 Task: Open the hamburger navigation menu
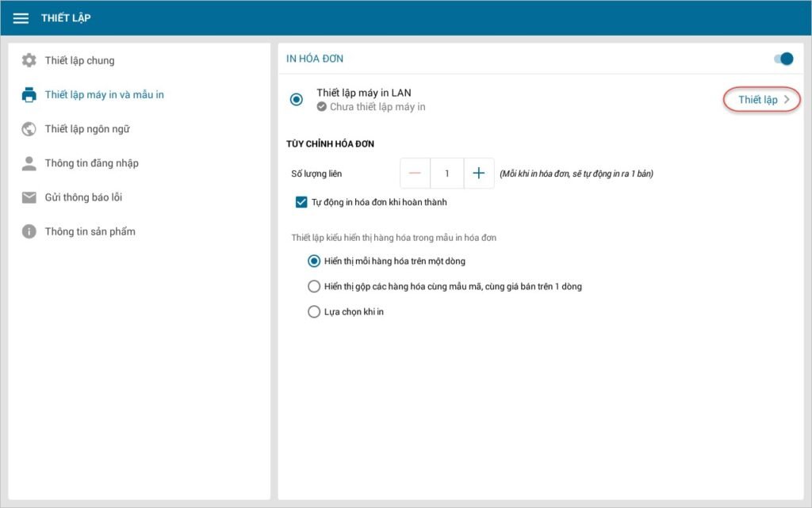pos(21,18)
